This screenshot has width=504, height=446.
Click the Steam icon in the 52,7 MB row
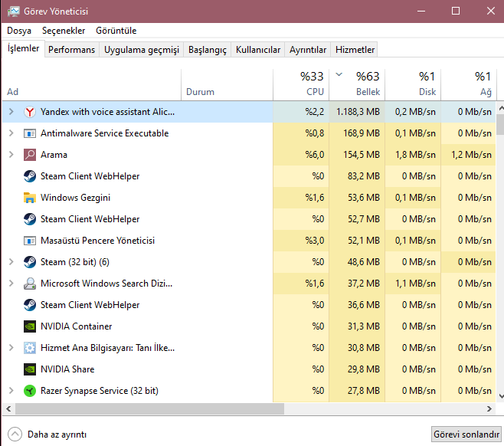30,219
